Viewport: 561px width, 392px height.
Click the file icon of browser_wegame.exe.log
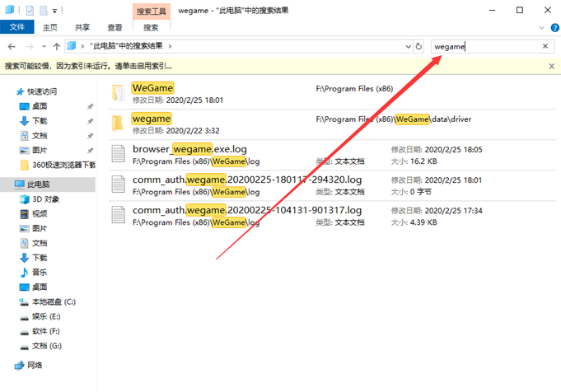[118, 154]
